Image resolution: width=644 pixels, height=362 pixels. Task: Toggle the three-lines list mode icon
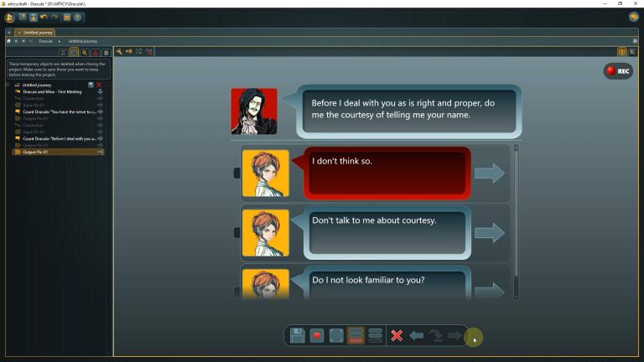point(375,335)
